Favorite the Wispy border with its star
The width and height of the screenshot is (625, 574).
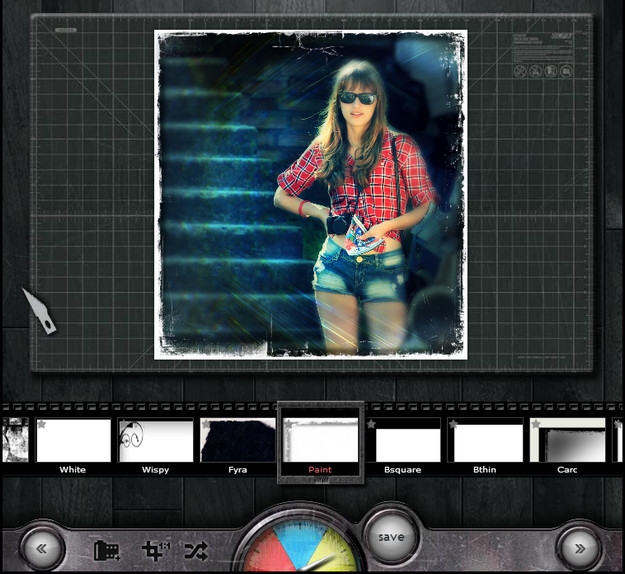124,424
